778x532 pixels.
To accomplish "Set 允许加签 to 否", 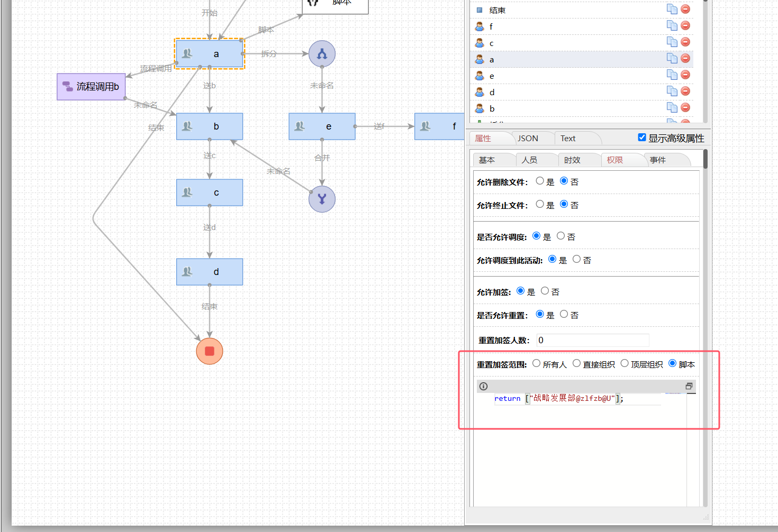I will click(545, 291).
